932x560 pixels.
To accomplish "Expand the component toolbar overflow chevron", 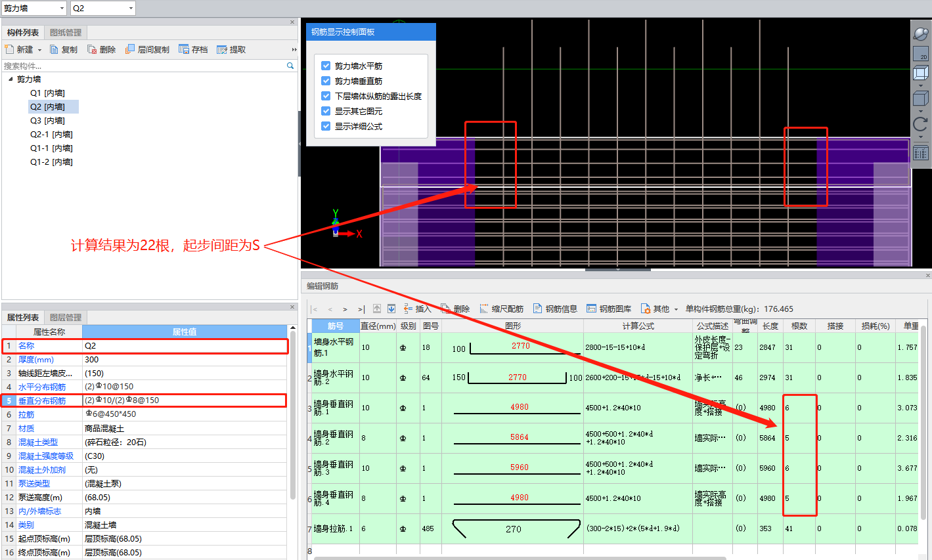I will (294, 50).
